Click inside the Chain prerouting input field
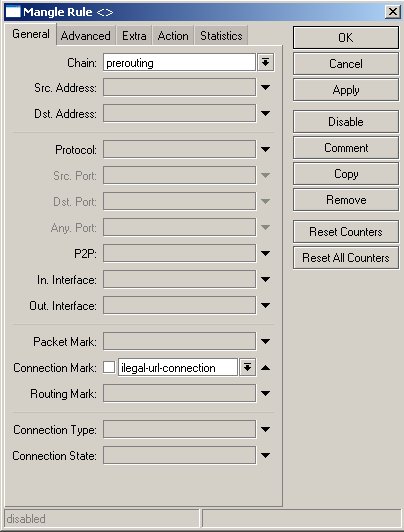This screenshot has width=404, height=532. 179,63
